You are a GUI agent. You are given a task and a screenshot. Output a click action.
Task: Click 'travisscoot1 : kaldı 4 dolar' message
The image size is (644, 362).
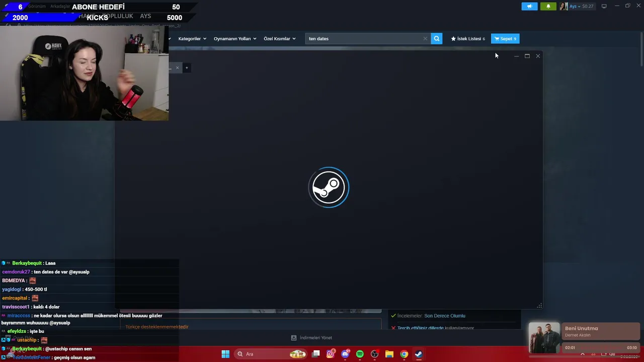tap(31, 307)
